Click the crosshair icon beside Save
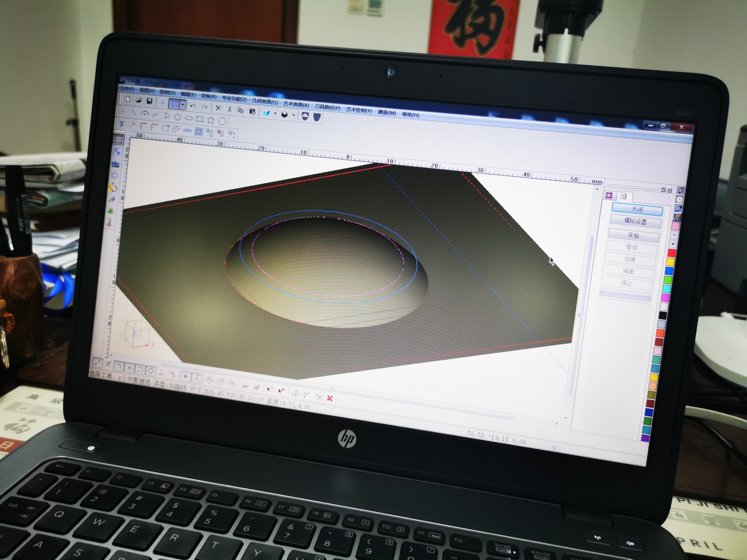This screenshot has height=560, width=747. 162,103
